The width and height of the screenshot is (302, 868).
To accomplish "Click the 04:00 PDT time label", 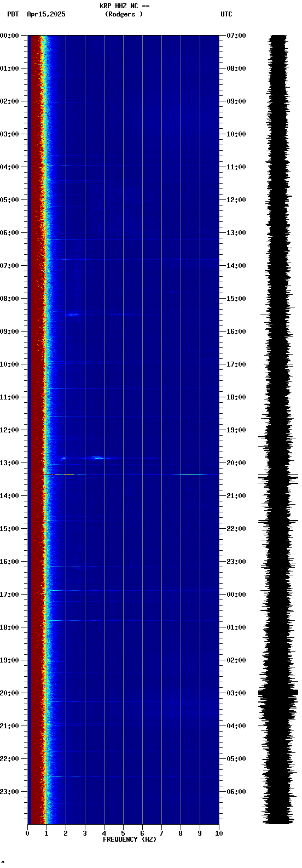I will pyautogui.click(x=10, y=167).
